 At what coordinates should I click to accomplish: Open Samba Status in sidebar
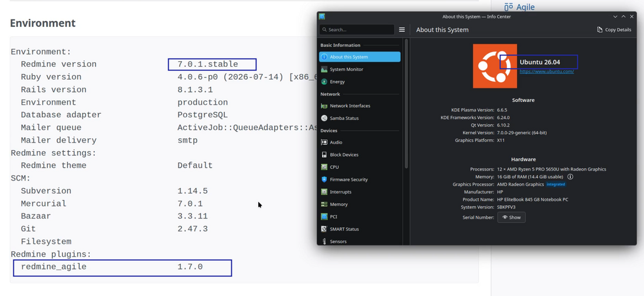coord(360,118)
